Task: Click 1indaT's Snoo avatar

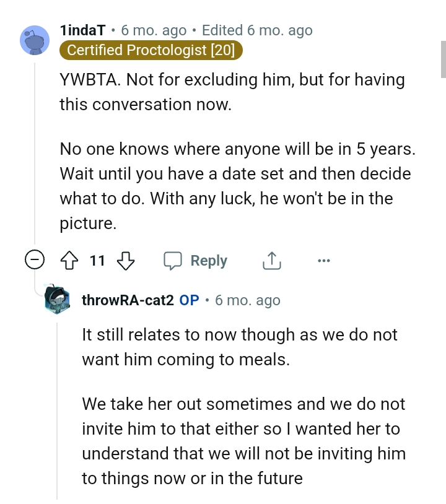Action: click(x=35, y=40)
